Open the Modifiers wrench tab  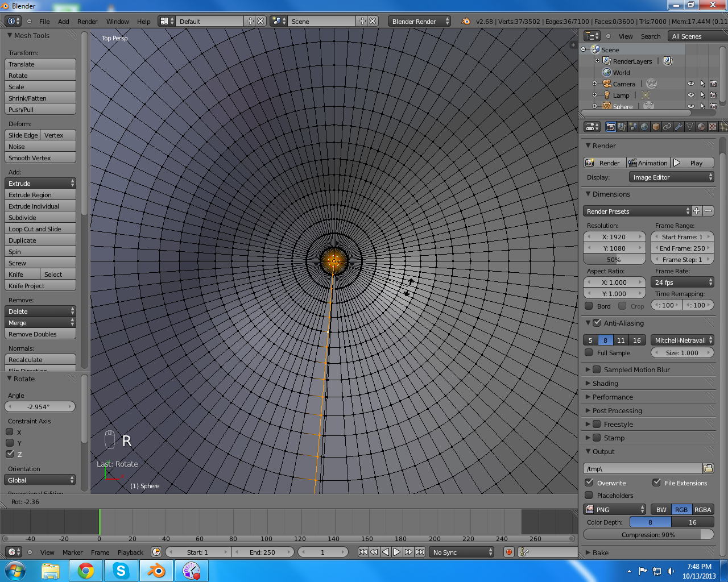pos(679,127)
